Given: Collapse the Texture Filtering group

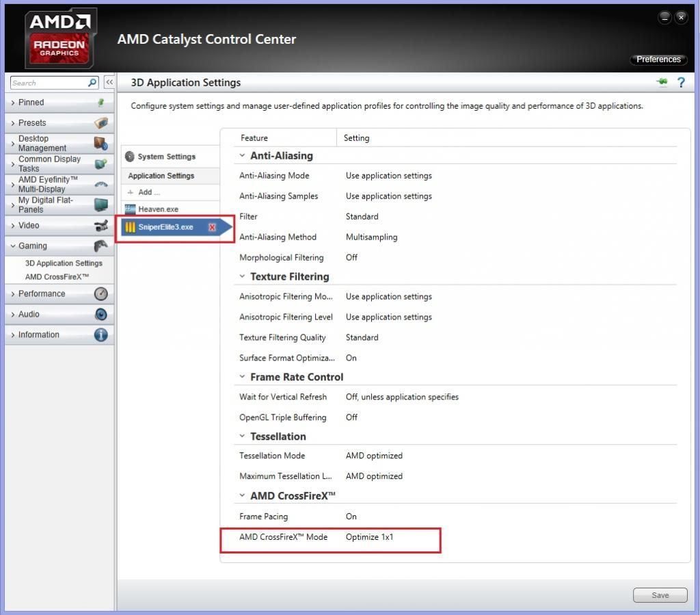Looking at the screenshot, I should click(242, 276).
